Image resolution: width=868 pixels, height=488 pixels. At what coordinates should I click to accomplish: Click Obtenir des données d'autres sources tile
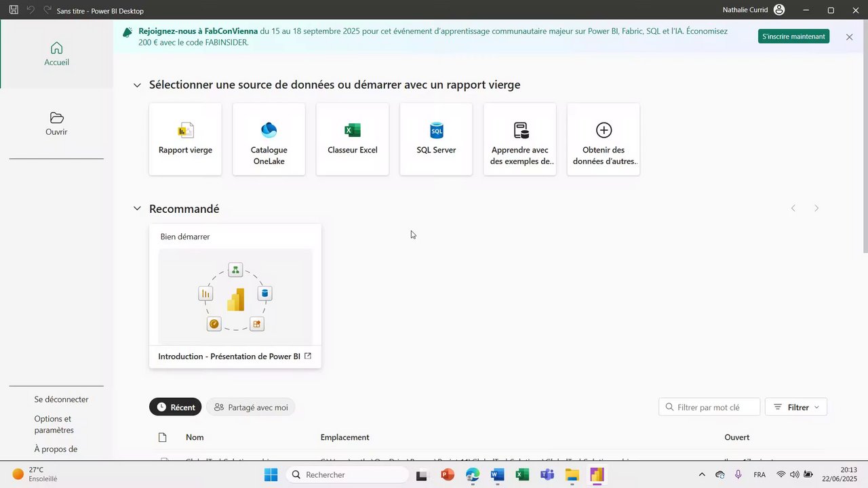click(604, 139)
